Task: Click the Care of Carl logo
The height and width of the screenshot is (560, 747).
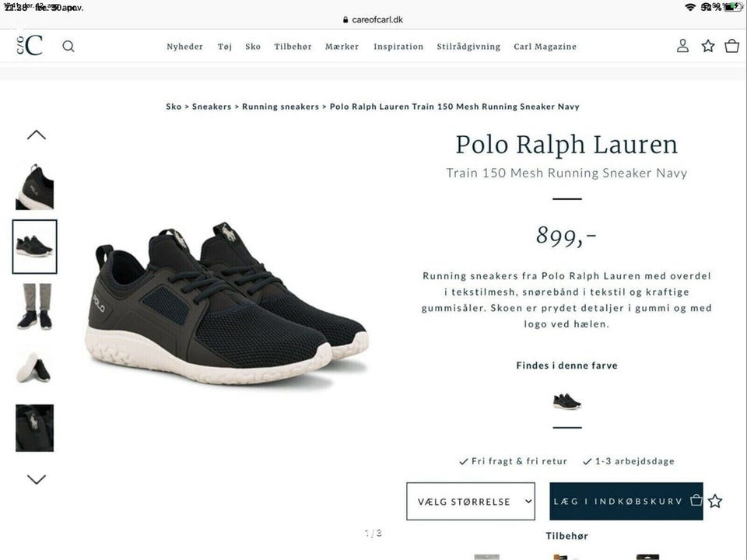Action: tap(30, 46)
